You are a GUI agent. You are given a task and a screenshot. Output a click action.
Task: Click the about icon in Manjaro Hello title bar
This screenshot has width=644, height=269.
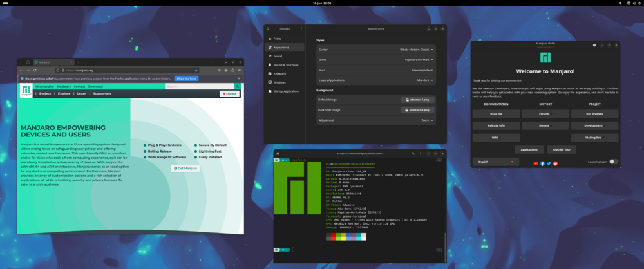pyautogui.click(x=594, y=45)
